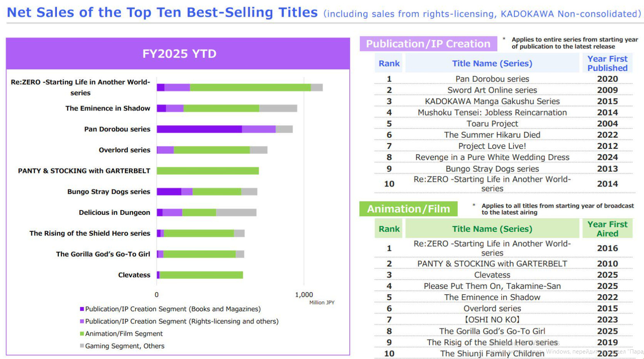The width and height of the screenshot is (644, 359).
Task: Select the green Animation/Film section label
Action: pyautogui.click(x=408, y=209)
